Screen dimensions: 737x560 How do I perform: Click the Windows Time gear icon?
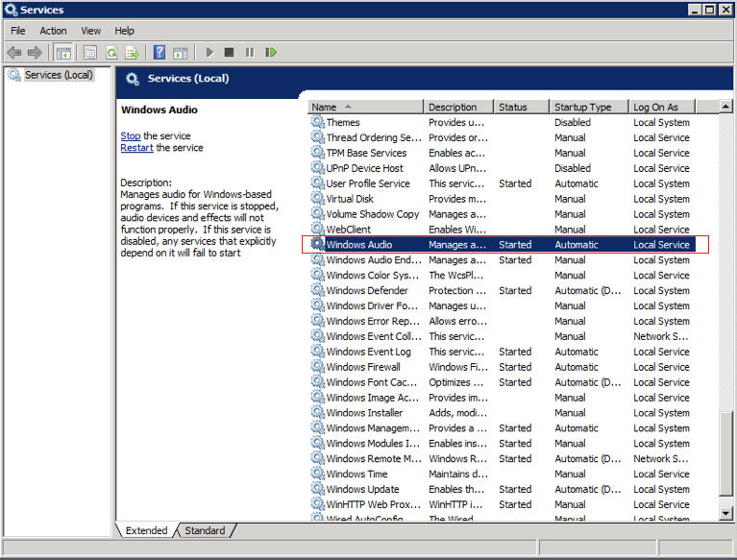coord(318,474)
